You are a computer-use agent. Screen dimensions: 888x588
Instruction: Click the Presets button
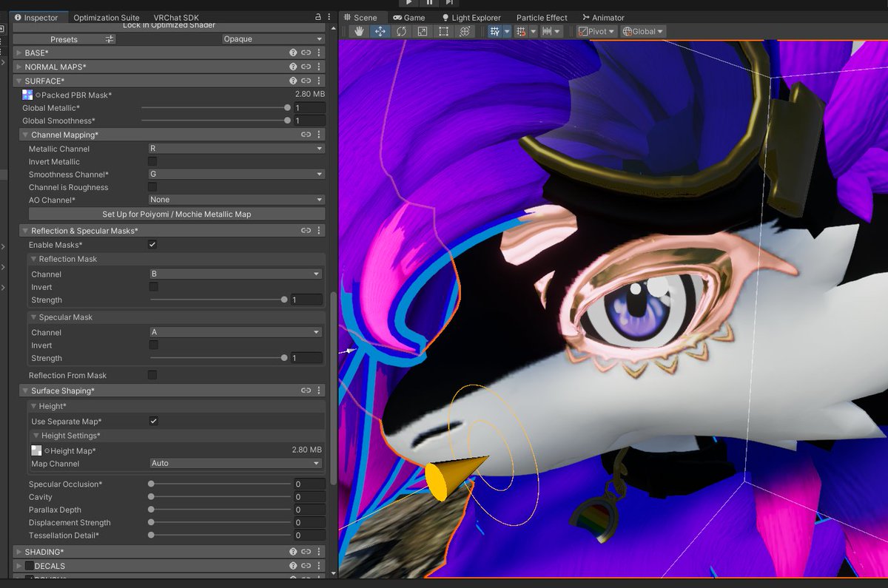tap(66, 39)
